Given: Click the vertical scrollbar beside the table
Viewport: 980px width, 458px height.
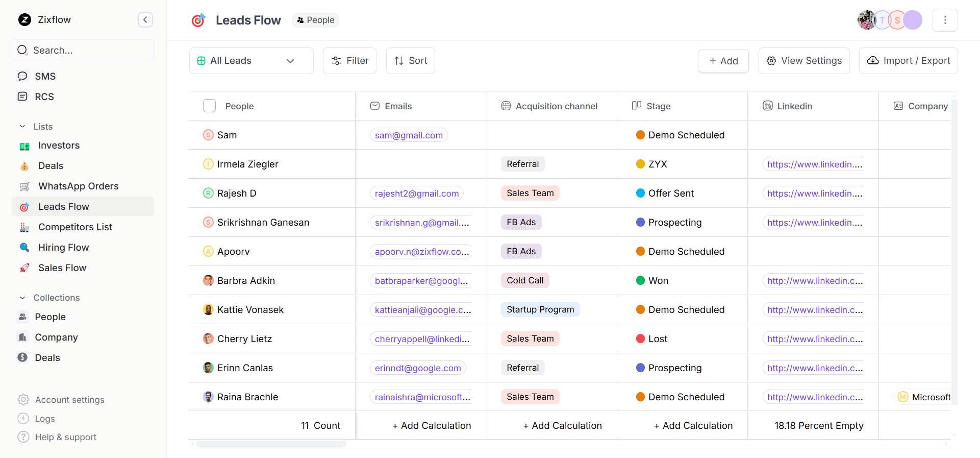Looking at the screenshot, I should (954, 253).
